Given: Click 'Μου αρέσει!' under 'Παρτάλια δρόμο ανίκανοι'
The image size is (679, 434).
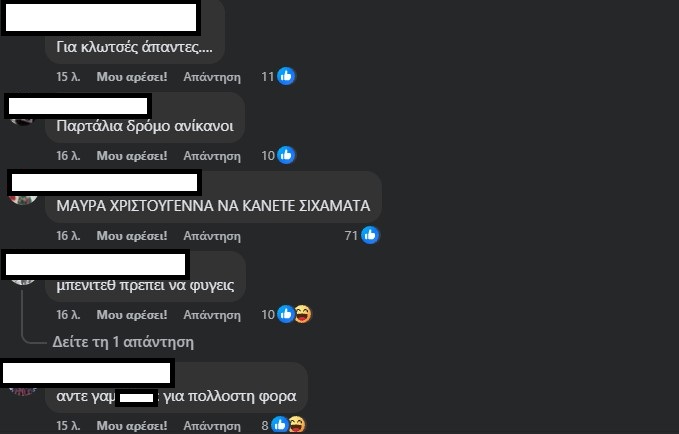Looking at the screenshot, I should pyautogui.click(x=132, y=155).
